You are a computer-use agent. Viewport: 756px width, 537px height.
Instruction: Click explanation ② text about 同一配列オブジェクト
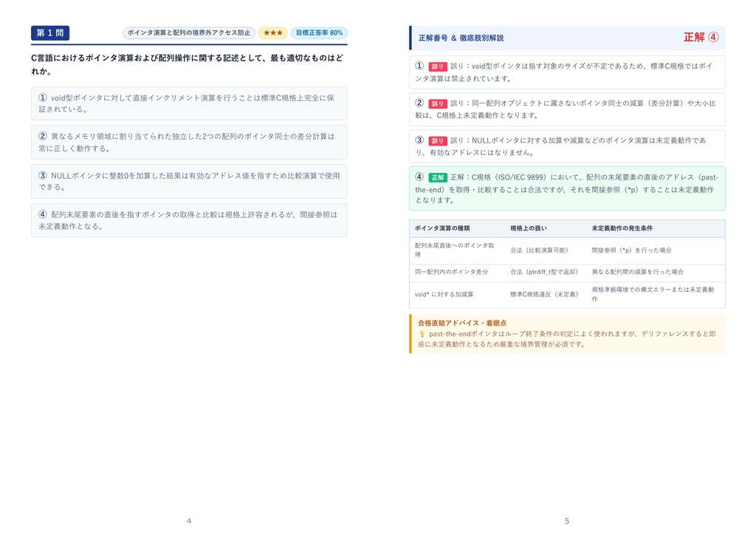click(x=566, y=109)
